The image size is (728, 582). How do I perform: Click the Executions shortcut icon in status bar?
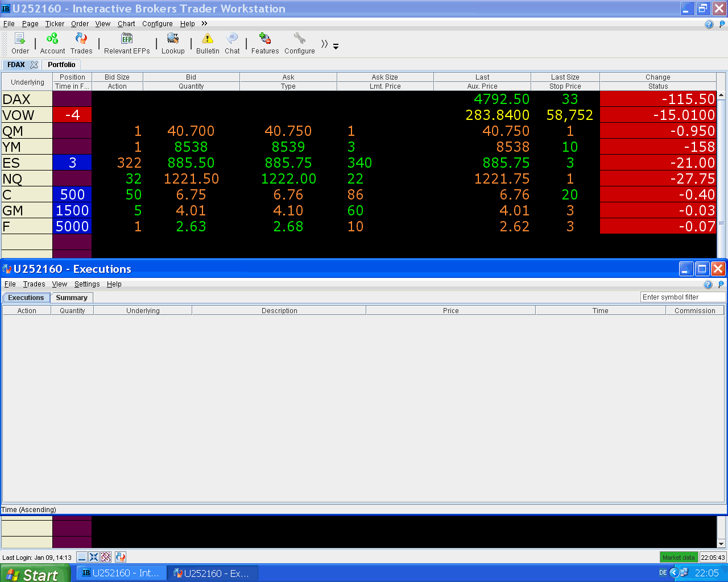click(120, 557)
